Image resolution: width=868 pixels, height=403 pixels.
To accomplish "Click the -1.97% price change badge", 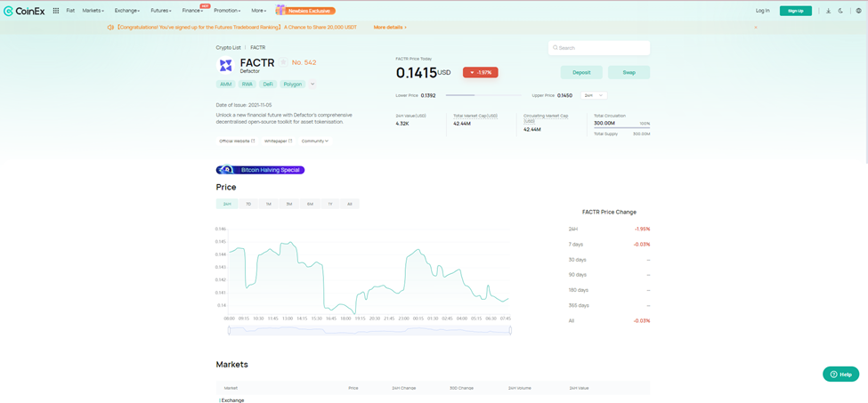I will 481,72.
